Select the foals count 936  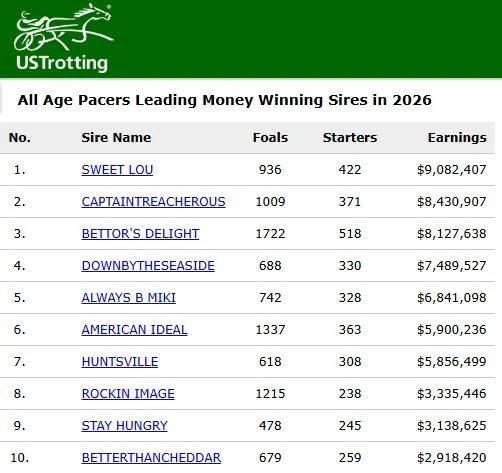click(270, 170)
